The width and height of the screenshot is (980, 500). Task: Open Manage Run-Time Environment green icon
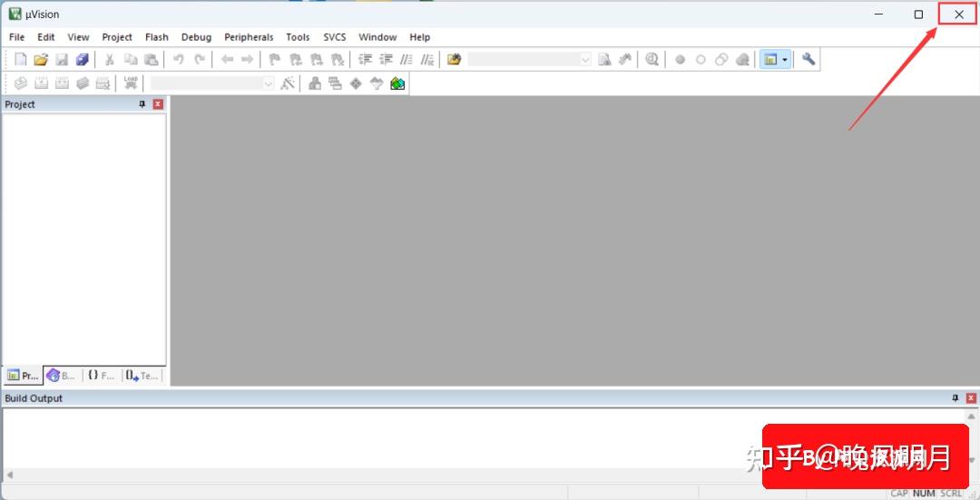(397, 83)
